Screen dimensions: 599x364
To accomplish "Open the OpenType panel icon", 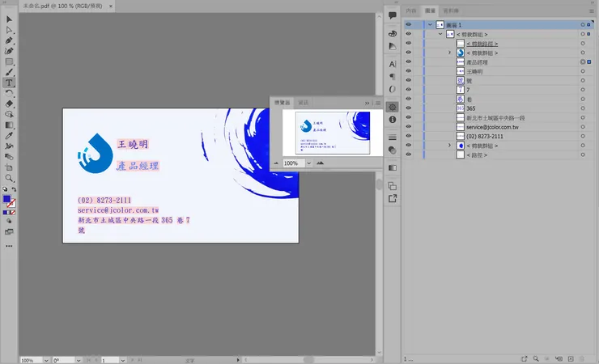I will tap(393, 89).
